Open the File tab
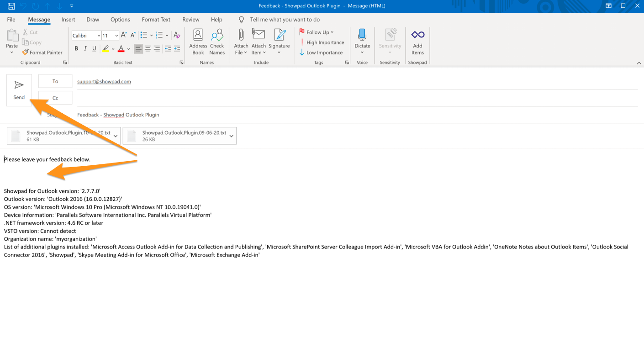Image resolution: width=644 pixels, height=347 pixels. point(11,20)
